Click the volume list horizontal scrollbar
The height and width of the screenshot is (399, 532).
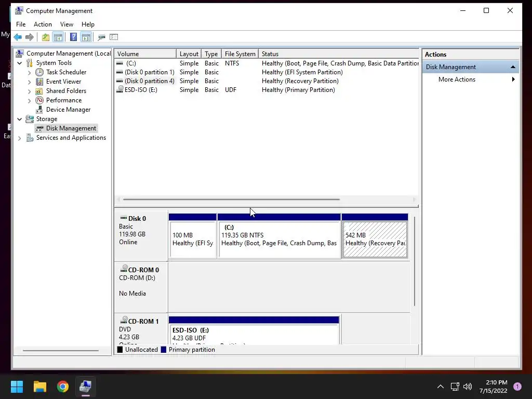click(x=231, y=199)
